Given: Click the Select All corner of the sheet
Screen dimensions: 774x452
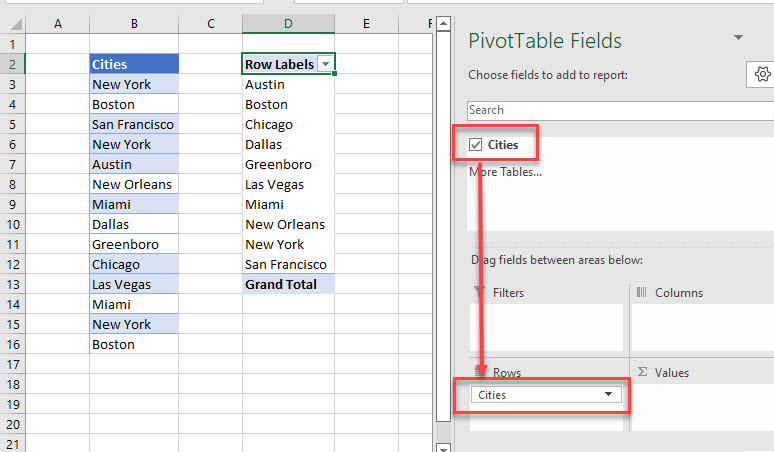Looking at the screenshot, I should [12, 23].
